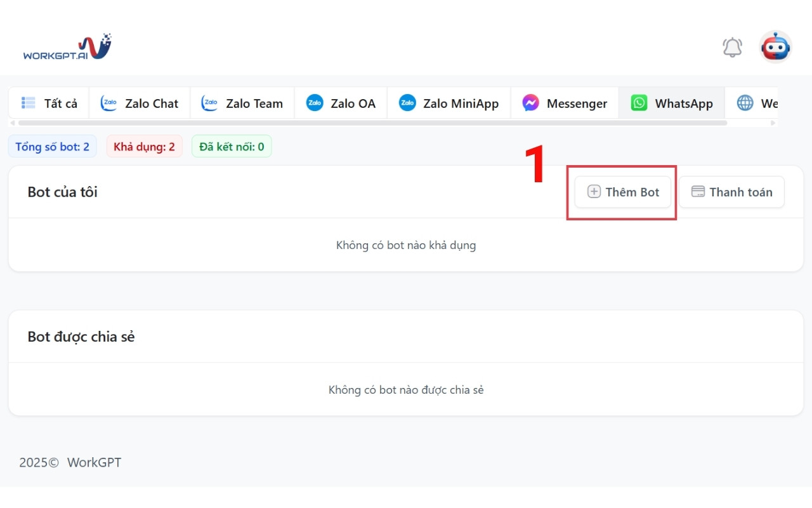The width and height of the screenshot is (812, 508).
Task: Click the Messenger purple icon
Action: 530,103
